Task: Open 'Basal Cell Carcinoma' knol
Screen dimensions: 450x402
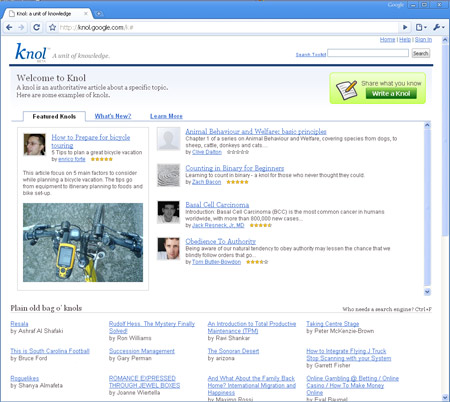Action: click(x=217, y=205)
